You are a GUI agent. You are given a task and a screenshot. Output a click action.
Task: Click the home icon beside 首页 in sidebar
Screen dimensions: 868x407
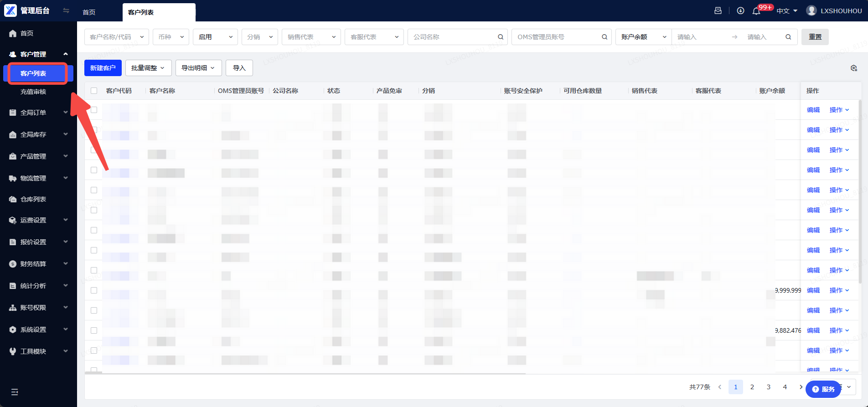point(13,33)
